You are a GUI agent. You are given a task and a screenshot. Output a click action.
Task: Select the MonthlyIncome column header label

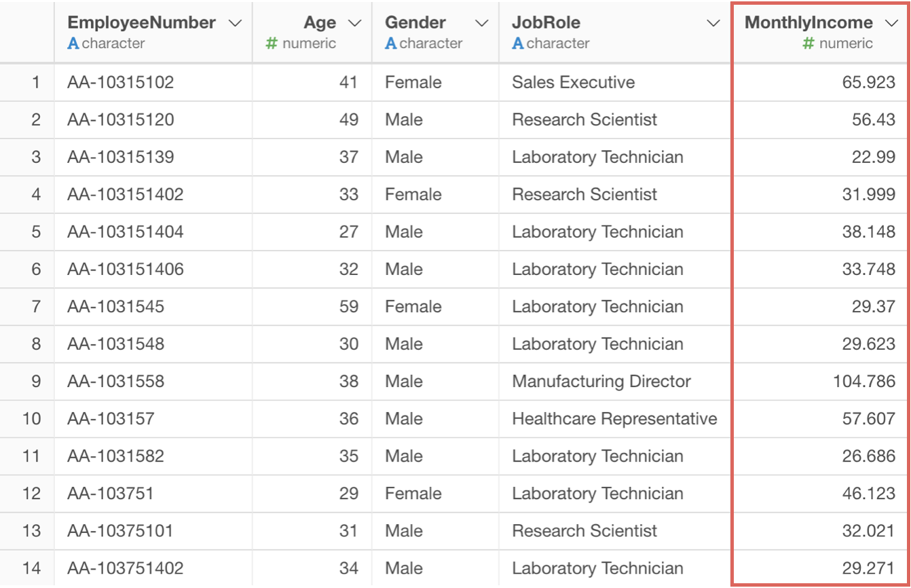808,22
